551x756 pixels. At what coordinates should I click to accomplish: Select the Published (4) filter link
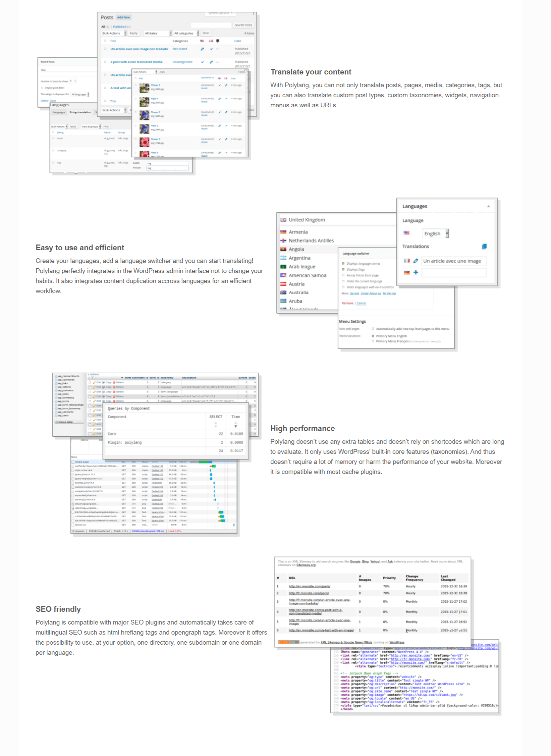(x=122, y=27)
